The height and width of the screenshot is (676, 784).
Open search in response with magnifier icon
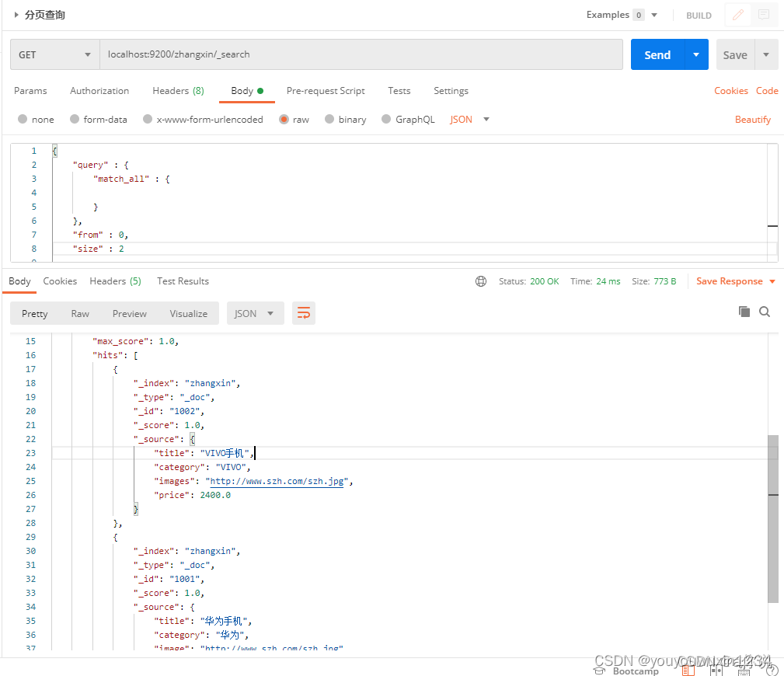coord(765,312)
